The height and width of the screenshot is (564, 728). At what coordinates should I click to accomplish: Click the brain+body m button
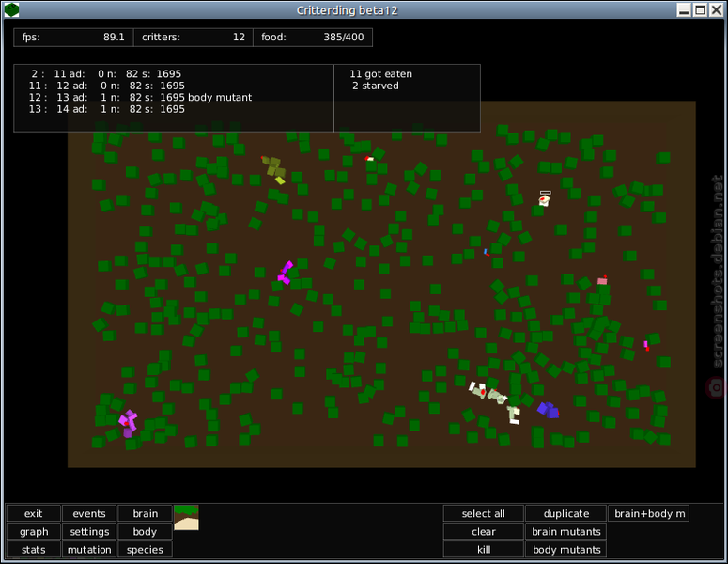pos(649,513)
